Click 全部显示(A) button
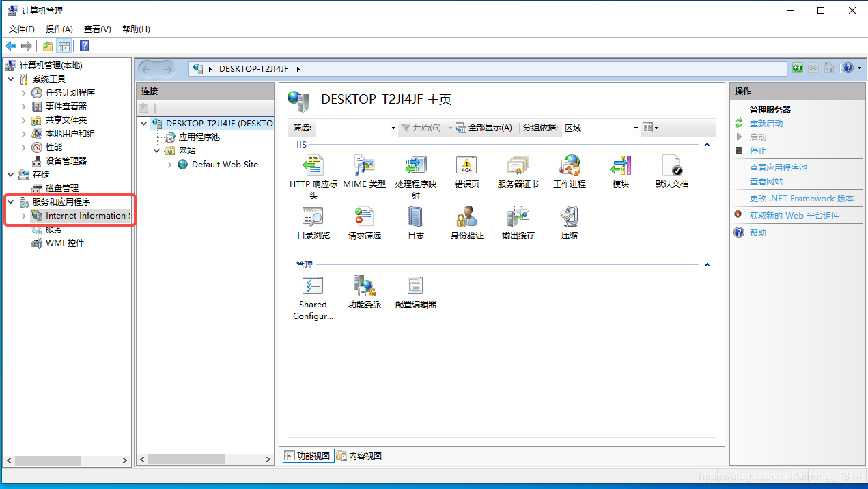The image size is (868, 489). click(484, 128)
